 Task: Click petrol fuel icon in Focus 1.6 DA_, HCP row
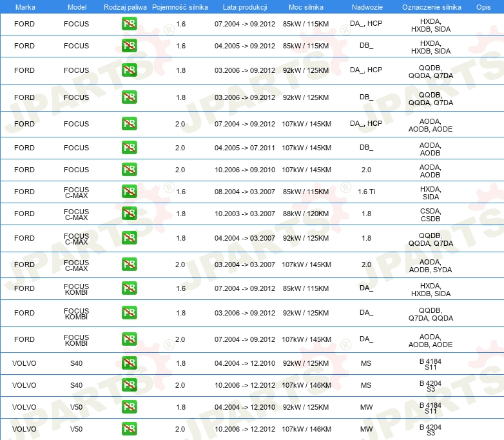click(129, 24)
